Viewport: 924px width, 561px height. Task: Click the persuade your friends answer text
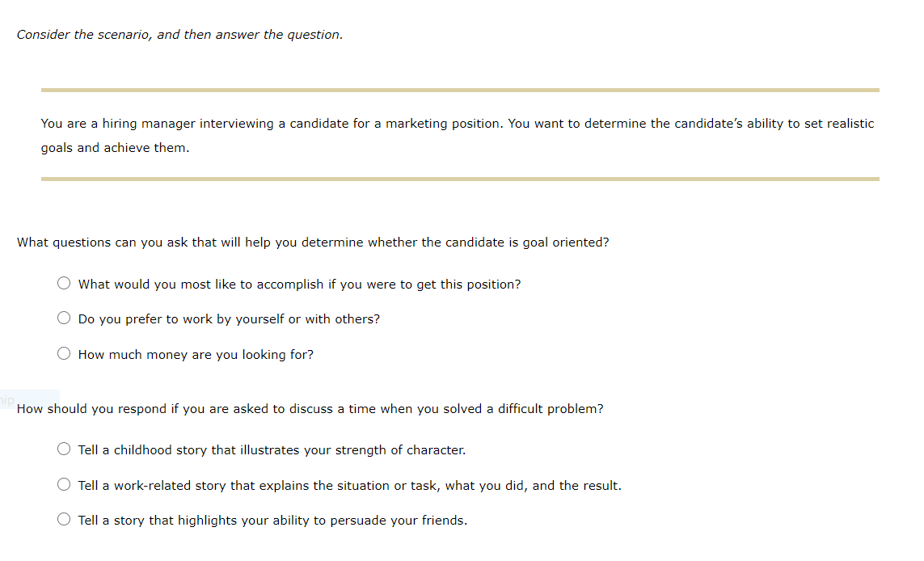[272, 520]
